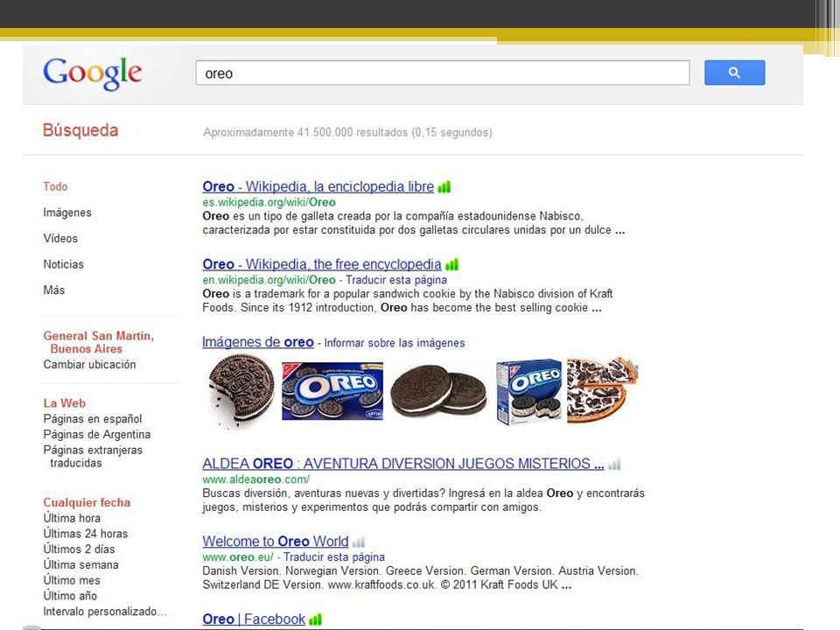
Task: Click Cambiar ubicación link
Action: [x=89, y=364]
